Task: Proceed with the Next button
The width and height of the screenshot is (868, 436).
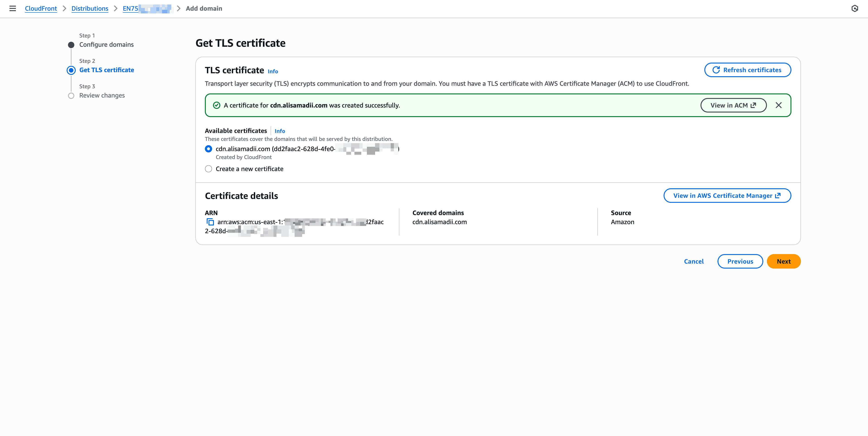Action: point(783,261)
